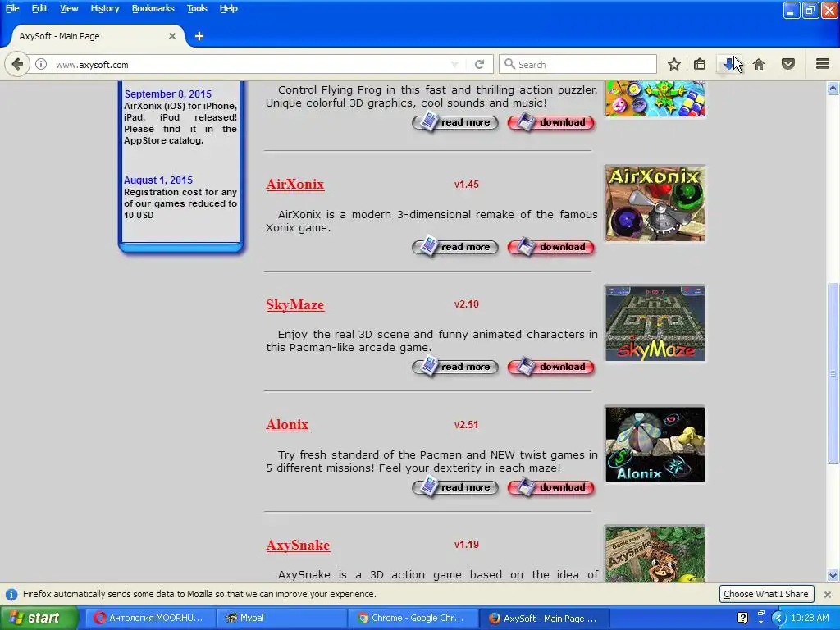840x630 pixels.
Task: Click the v1.45 version label
Action: tap(467, 185)
